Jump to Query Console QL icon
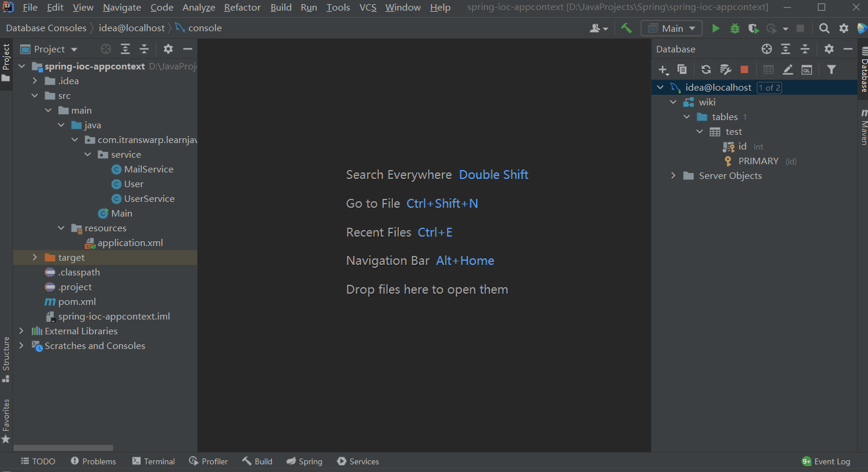The height and width of the screenshot is (472, 868). pos(807,69)
